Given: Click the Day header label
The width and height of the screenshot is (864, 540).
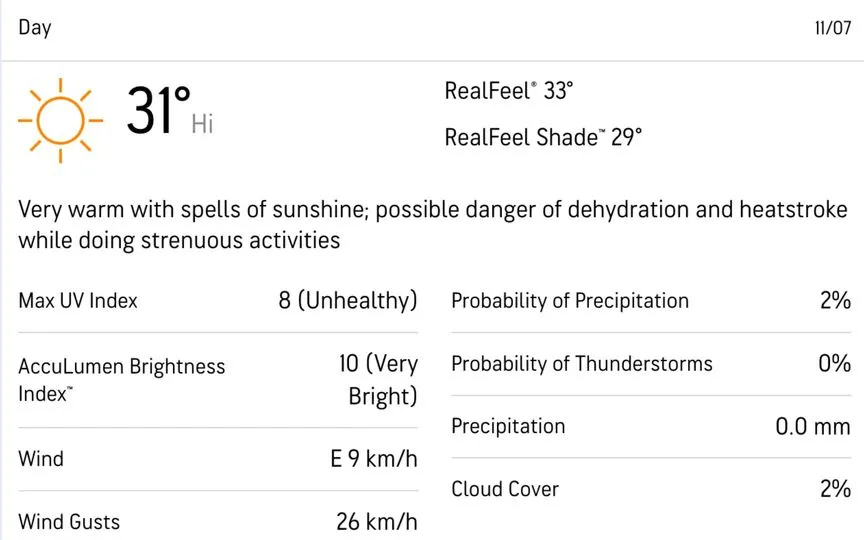Looking at the screenshot, I should click(x=35, y=28).
